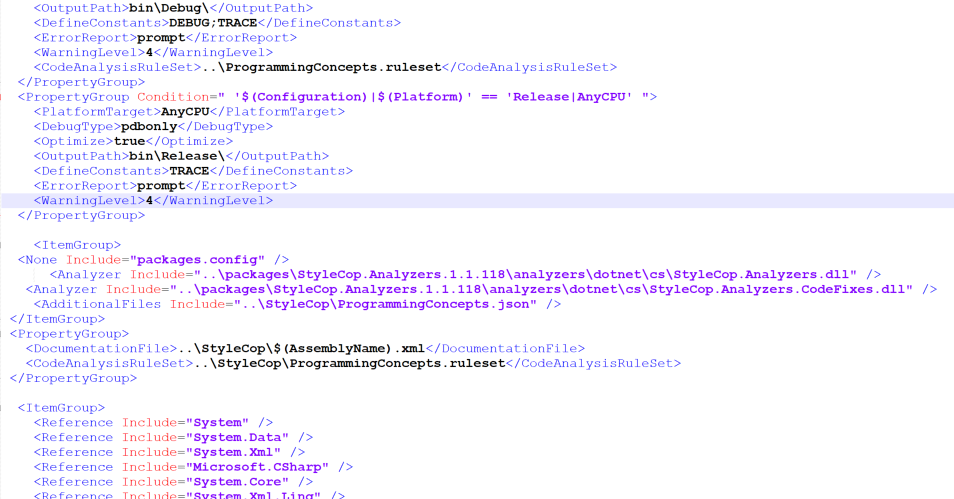Select the DEBUG;TRACE constants value

pyautogui.click(x=213, y=23)
